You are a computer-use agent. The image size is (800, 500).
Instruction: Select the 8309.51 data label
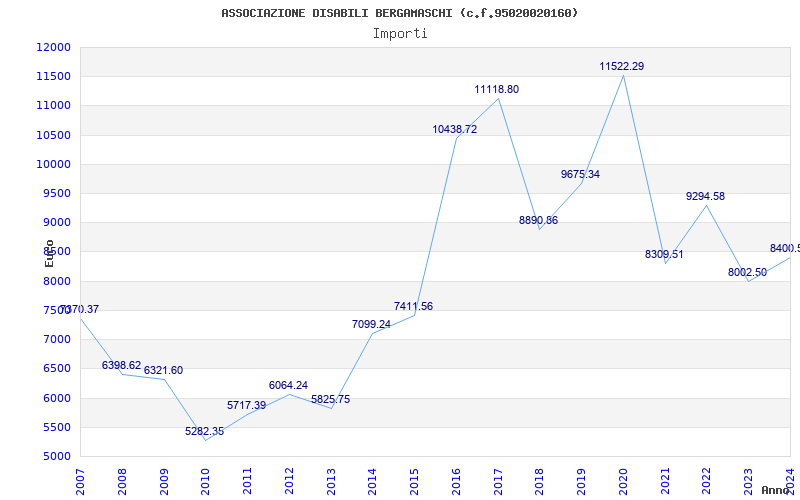(664, 254)
